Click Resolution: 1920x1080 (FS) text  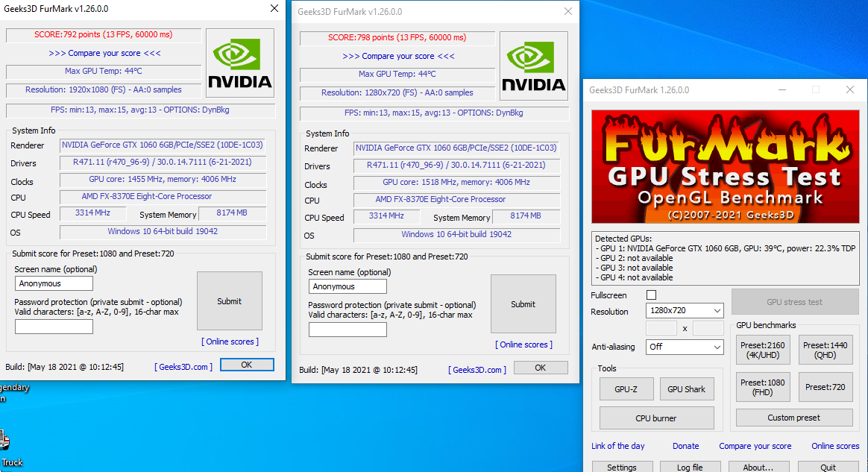104,89
